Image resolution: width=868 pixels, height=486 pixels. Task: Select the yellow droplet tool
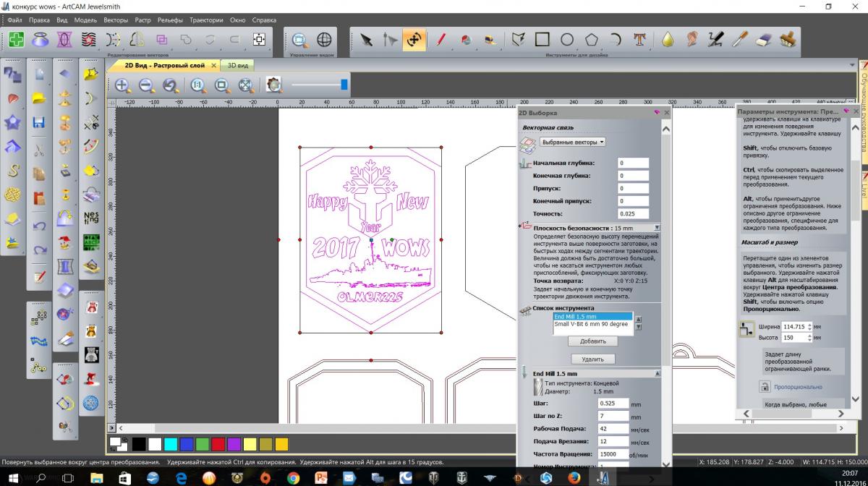[668, 39]
